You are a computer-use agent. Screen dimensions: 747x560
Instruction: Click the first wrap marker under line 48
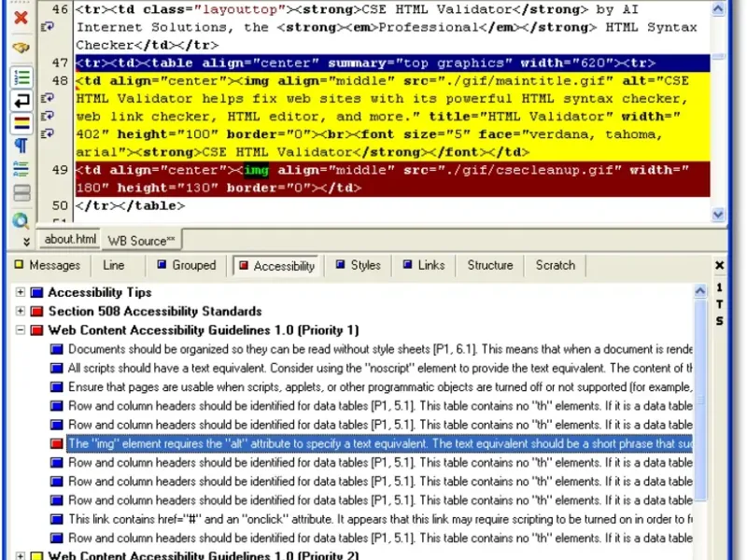tap(48, 98)
